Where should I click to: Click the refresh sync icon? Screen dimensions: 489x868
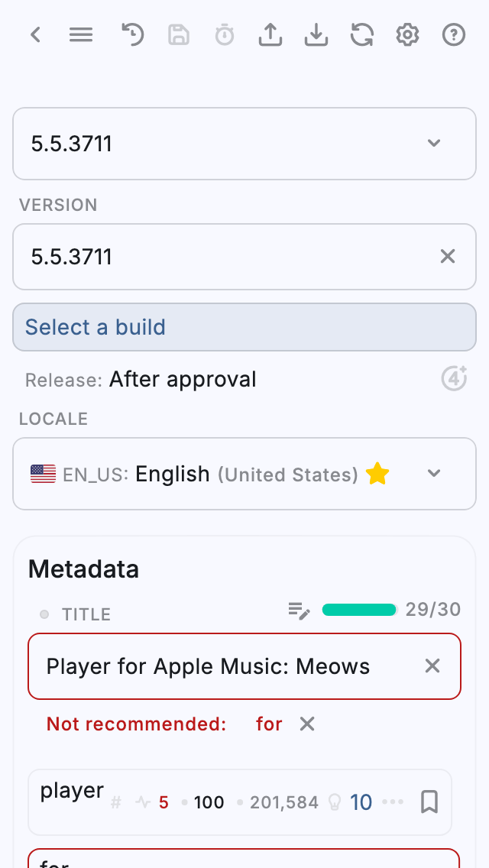click(x=362, y=34)
